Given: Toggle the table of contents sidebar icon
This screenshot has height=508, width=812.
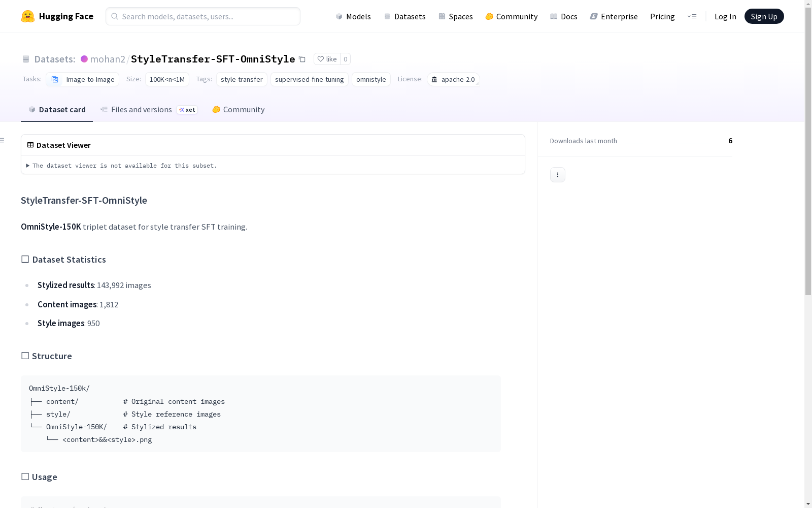Looking at the screenshot, I should (3, 140).
